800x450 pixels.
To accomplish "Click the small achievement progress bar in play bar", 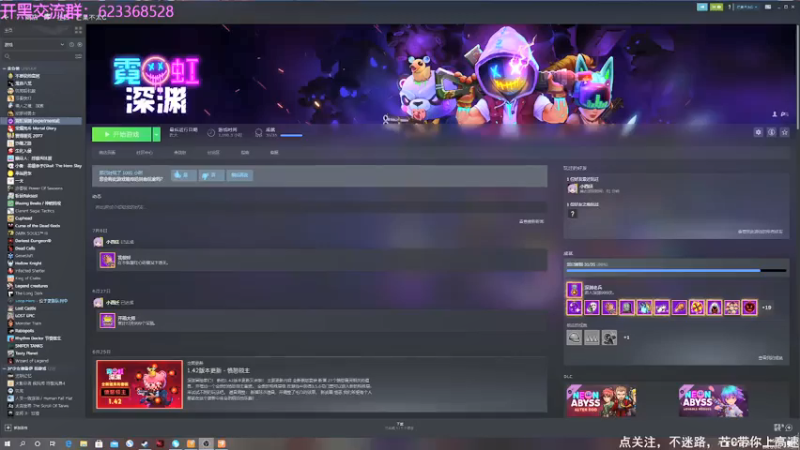I will click(291, 136).
